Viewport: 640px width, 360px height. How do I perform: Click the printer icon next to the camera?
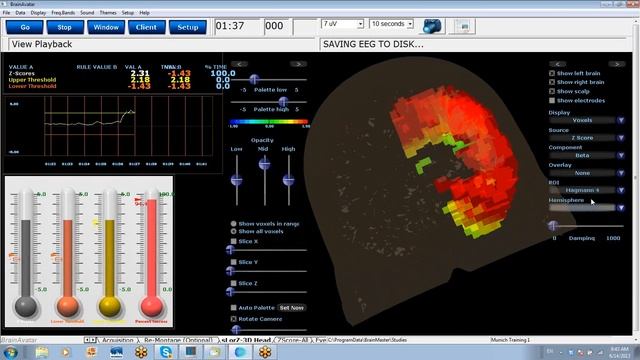click(x=463, y=27)
